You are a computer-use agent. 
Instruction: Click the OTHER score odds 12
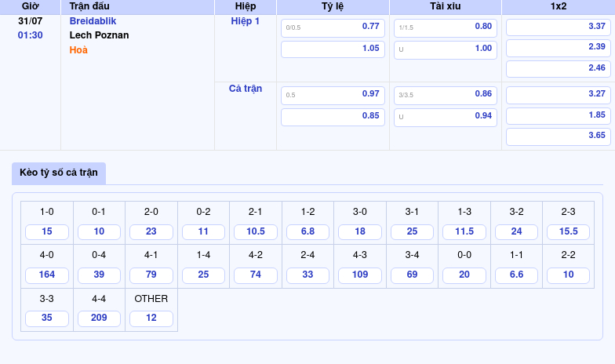pos(151,318)
